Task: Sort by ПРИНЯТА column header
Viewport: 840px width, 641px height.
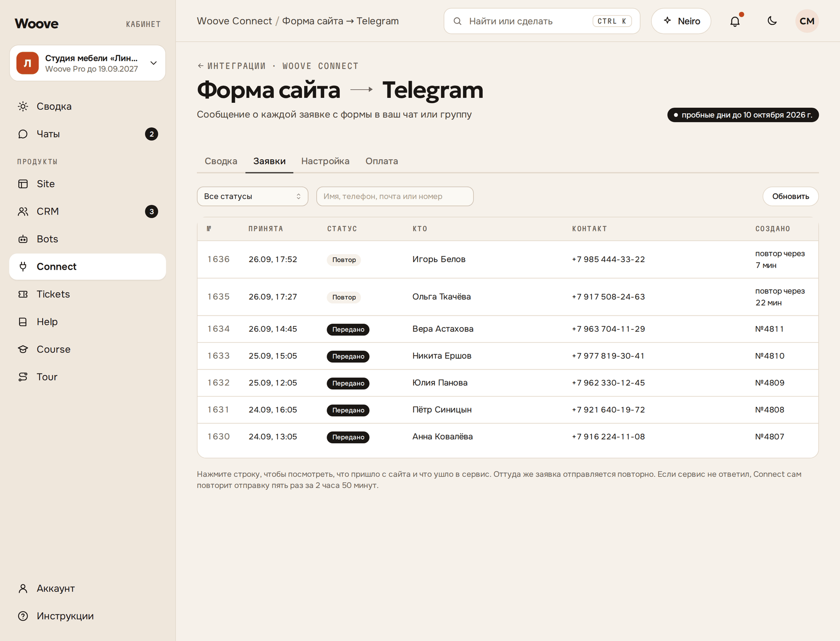Action: click(x=266, y=229)
